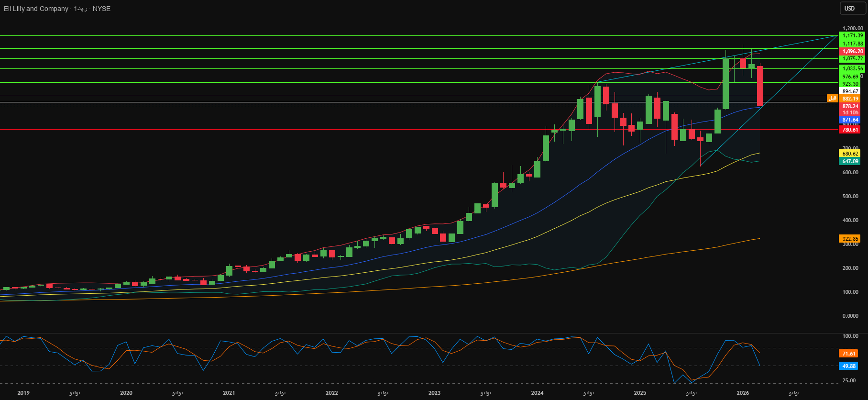Click the Eli Lilly and Company chart title

pos(36,9)
